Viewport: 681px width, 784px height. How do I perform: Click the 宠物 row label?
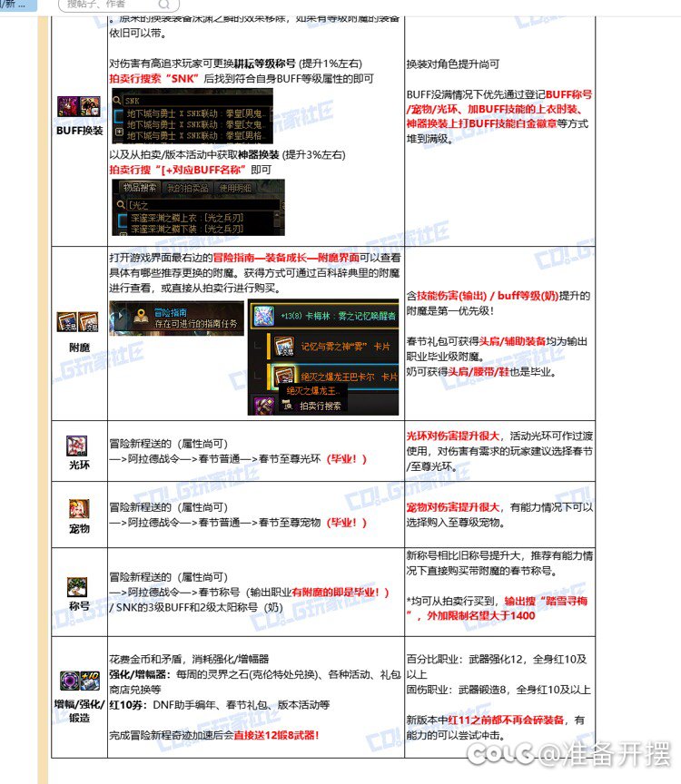79,528
